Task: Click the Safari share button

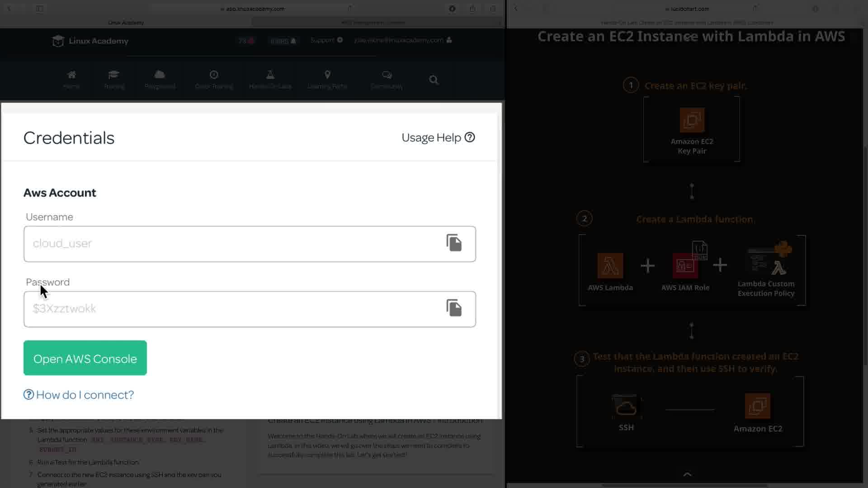Action: click(x=472, y=9)
